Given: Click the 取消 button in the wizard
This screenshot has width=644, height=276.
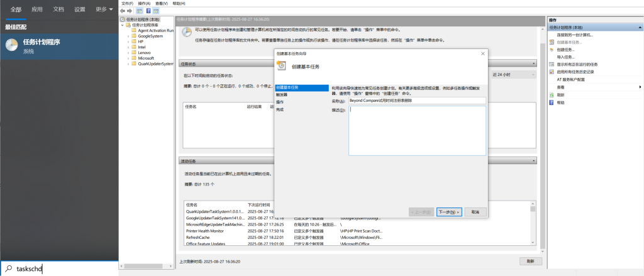Looking at the screenshot, I should click(475, 212).
